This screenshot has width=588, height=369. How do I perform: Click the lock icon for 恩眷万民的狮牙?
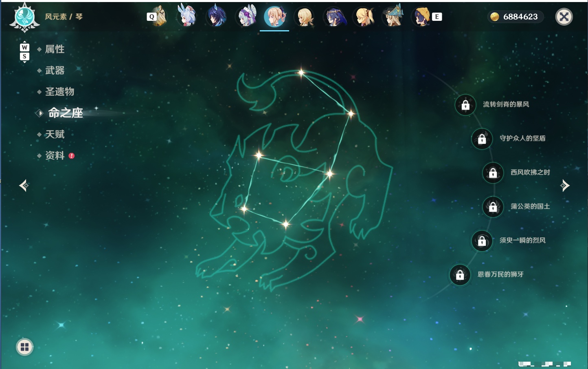coord(460,275)
